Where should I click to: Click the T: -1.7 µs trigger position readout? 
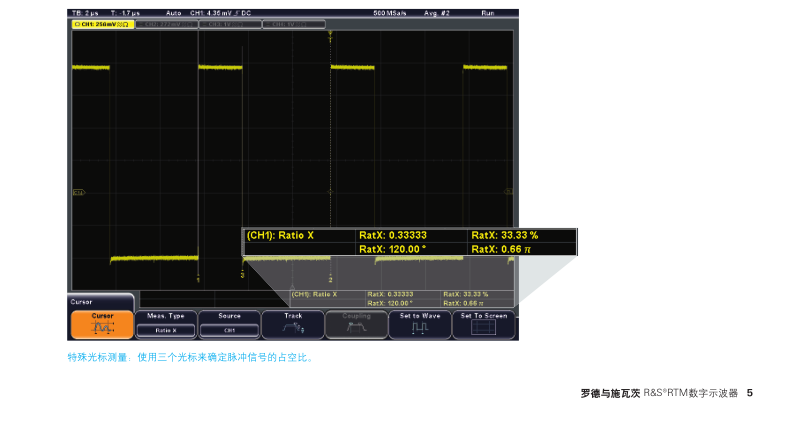(125, 13)
